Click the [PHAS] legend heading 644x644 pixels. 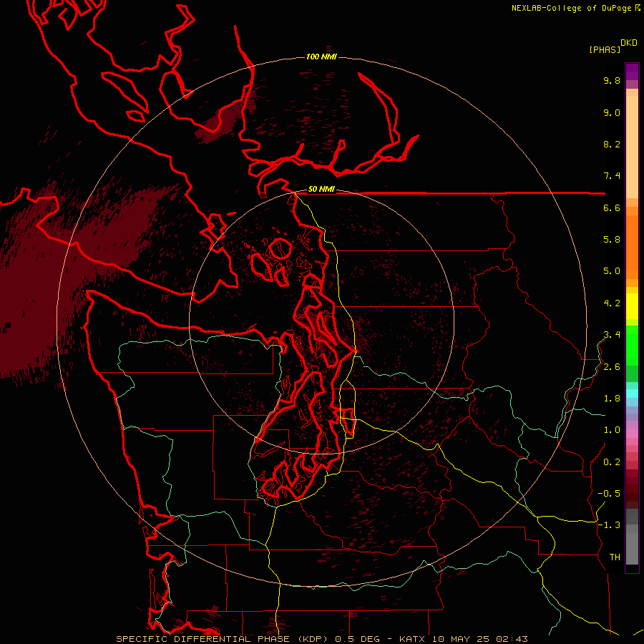(605, 49)
